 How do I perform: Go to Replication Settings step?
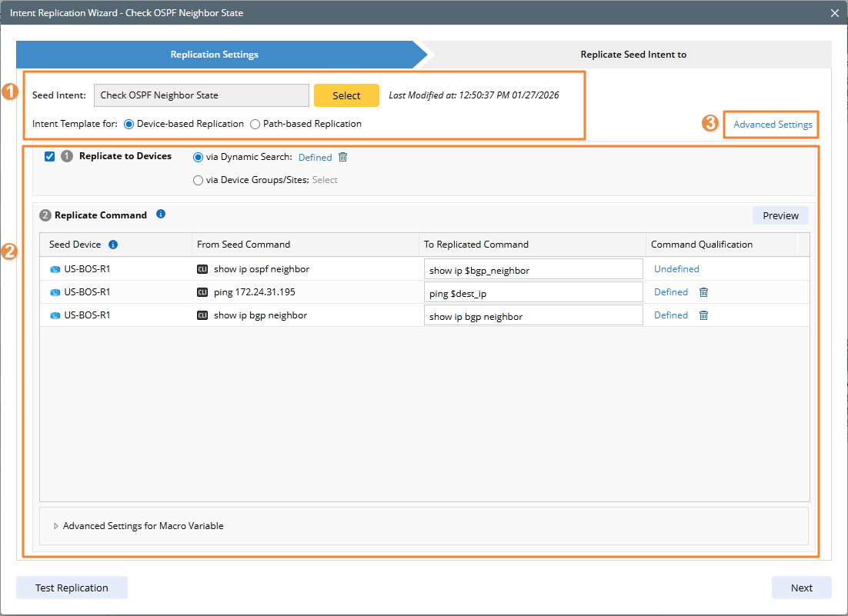click(x=215, y=55)
